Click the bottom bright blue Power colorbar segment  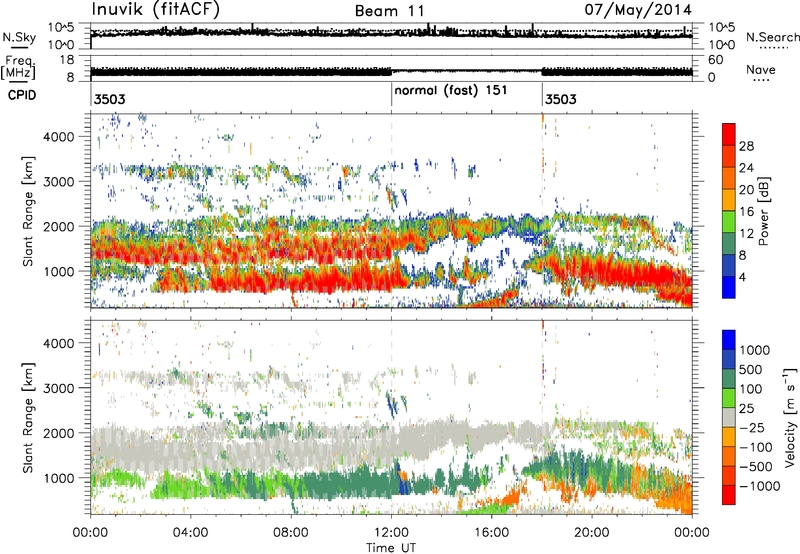[x=729, y=287]
